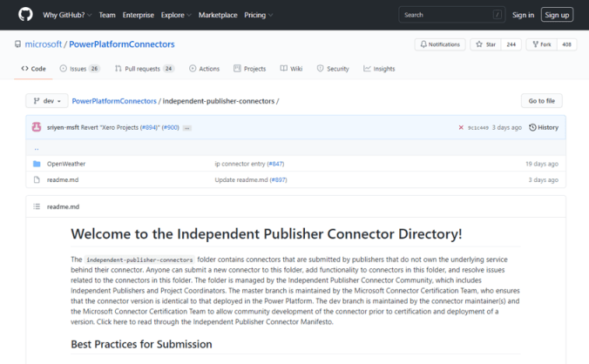Open the Insights tab

379,69
